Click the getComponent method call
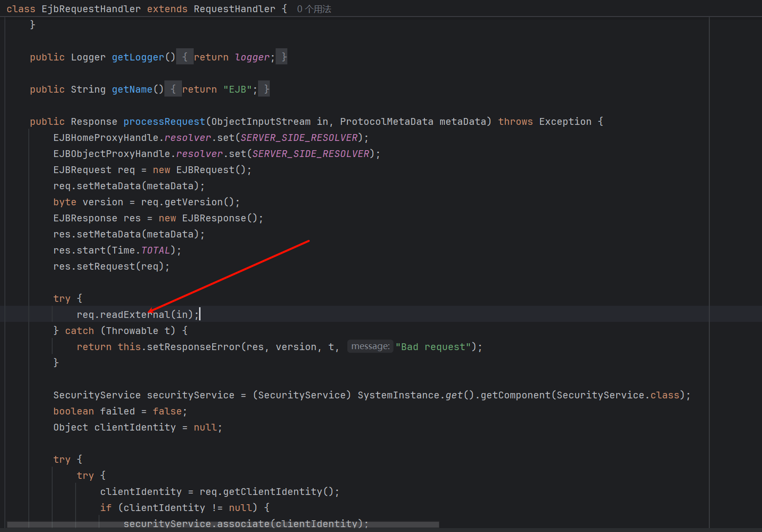This screenshot has height=532, width=762. (x=515, y=395)
